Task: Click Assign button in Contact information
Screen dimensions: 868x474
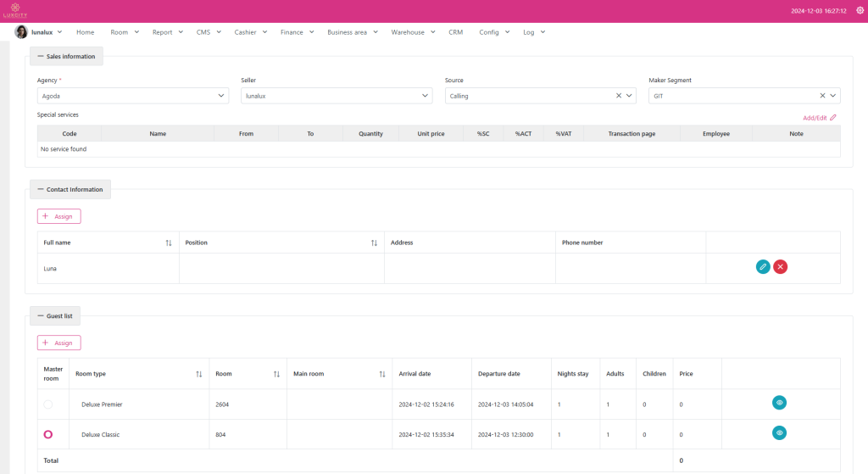Action: pyautogui.click(x=58, y=216)
